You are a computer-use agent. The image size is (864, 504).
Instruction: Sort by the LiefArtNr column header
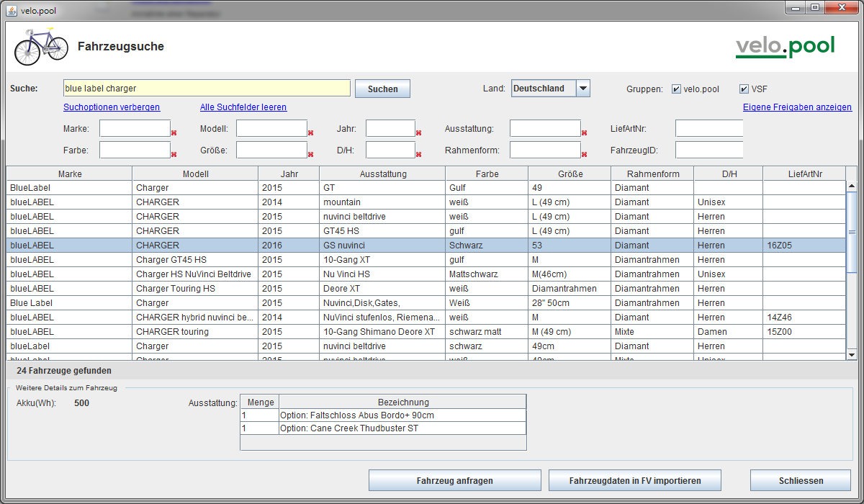pos(804,174)
